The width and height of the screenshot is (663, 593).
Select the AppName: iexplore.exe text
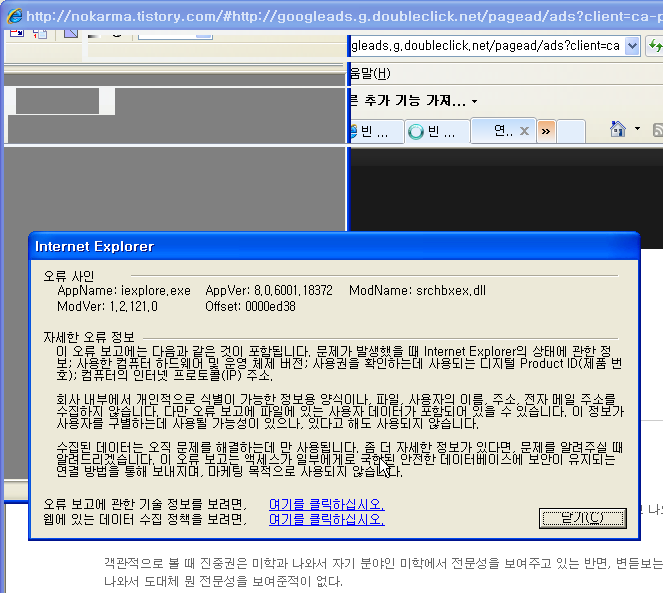(x=124, y=291)
